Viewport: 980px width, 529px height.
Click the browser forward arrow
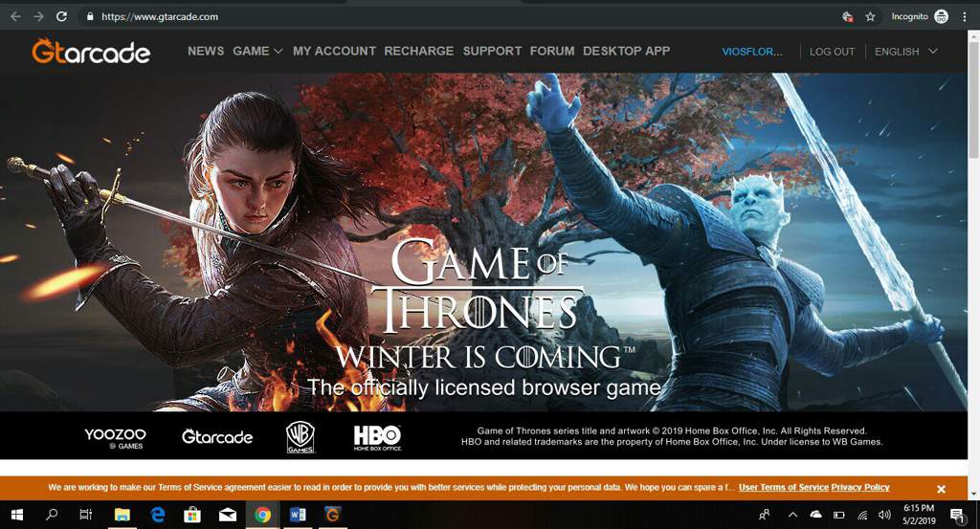tap(38, 17)
